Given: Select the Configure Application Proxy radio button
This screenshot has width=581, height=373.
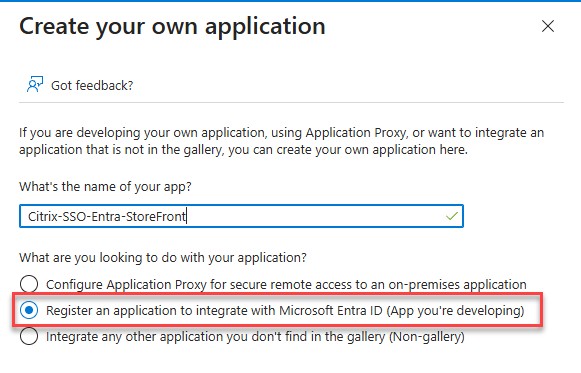Looking at the screenshot, I should point(29,284).
